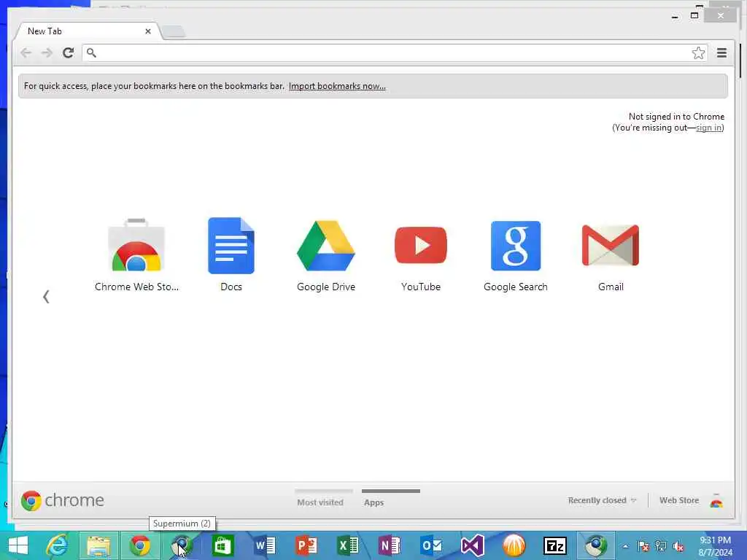Viewport: 747px width, 560px height.
Task: Open the Windows Start button
Action: coord(18,545)
